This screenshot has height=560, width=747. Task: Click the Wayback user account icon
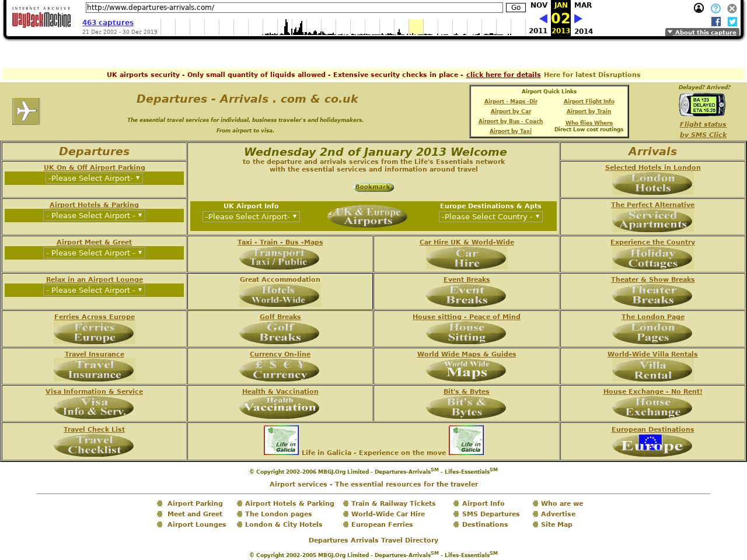click(699, 8)
